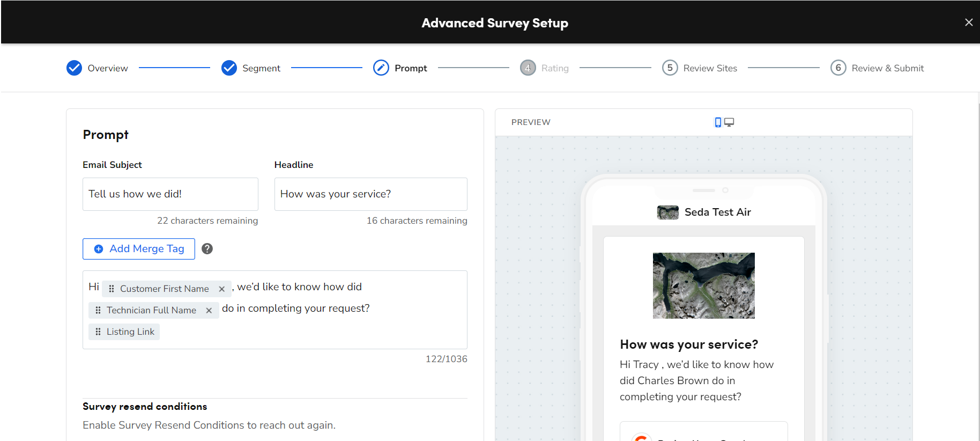Click the Prompt section heading

[106, 135]
